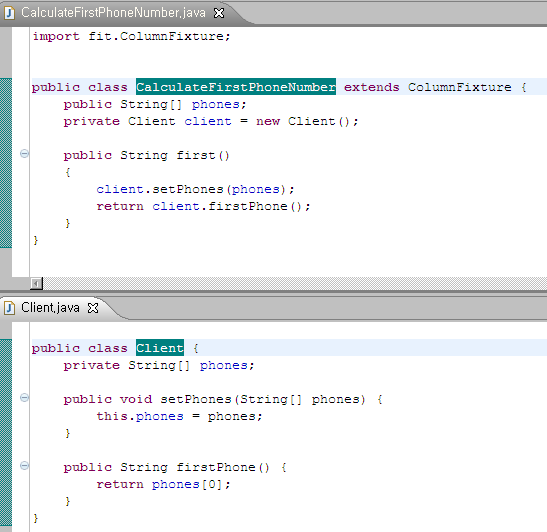This screenshot has height=532, width=547.
Task: Collapse the firstPhone method fold marker
Action: [24, 465]
